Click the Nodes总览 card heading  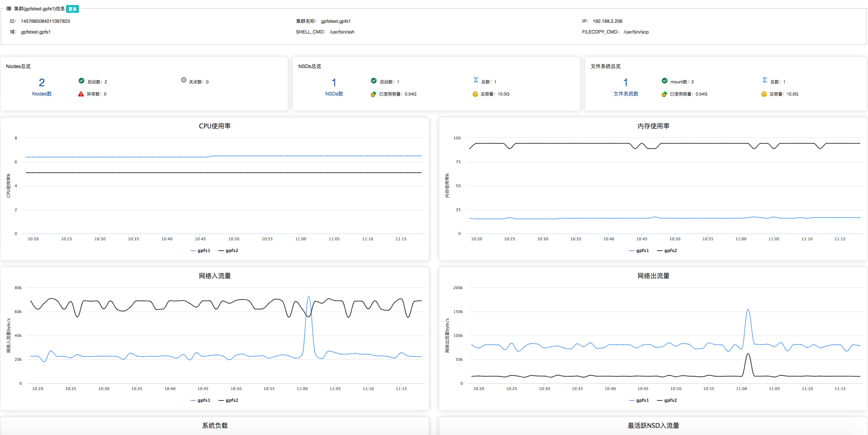click(x=18, y=66)
